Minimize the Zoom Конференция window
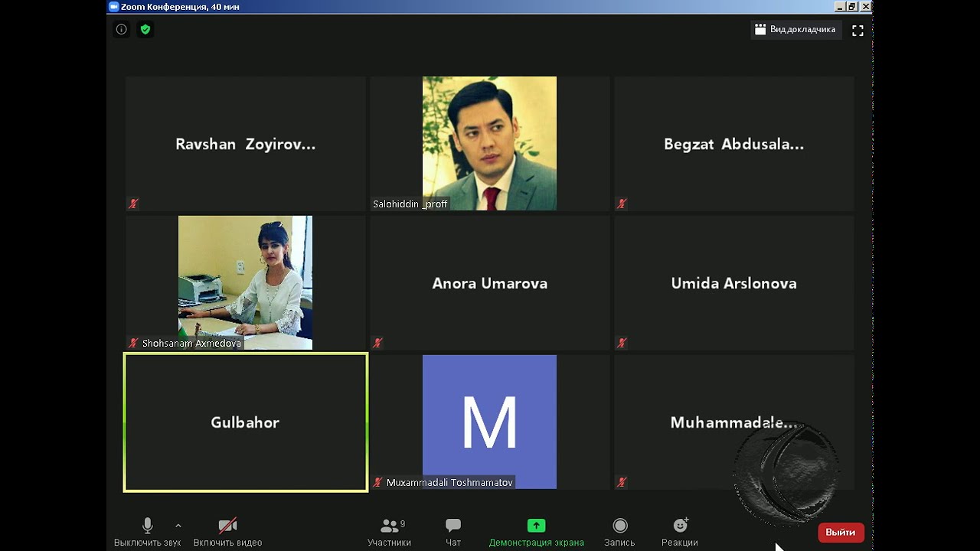Viewport: 980px width, 551px height. point(840,6)
